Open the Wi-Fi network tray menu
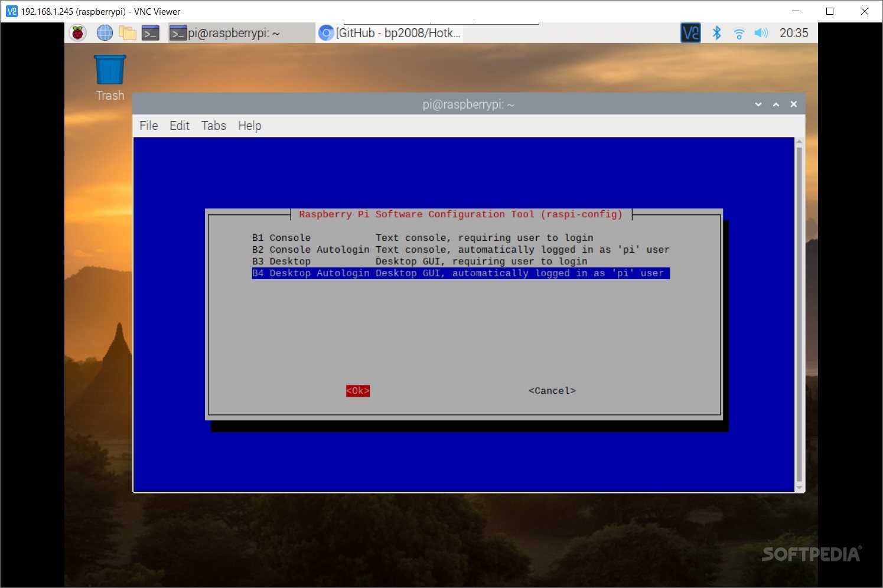The image size is (883, 588). click(x=739, y=33)
